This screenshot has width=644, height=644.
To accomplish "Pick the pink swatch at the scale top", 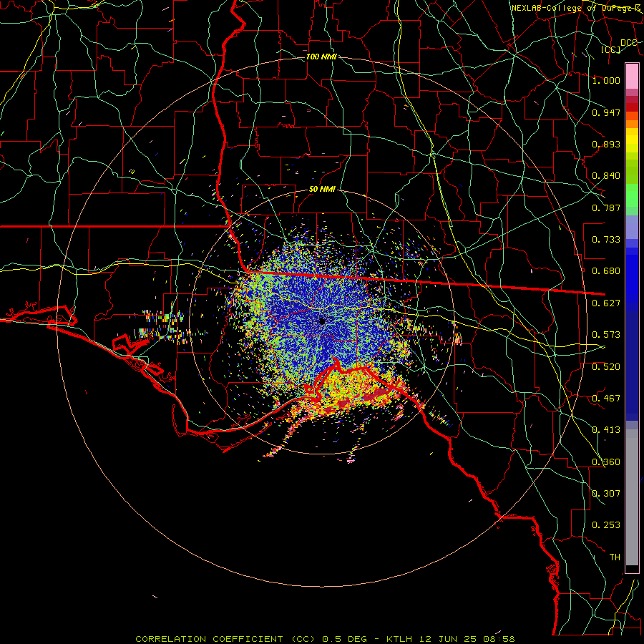I will (632, 76).
